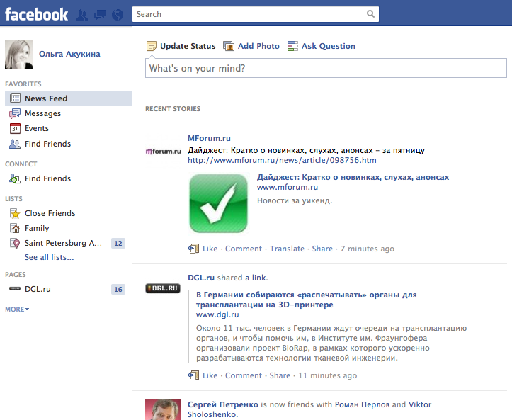Click the Ask Question icon

292,46
